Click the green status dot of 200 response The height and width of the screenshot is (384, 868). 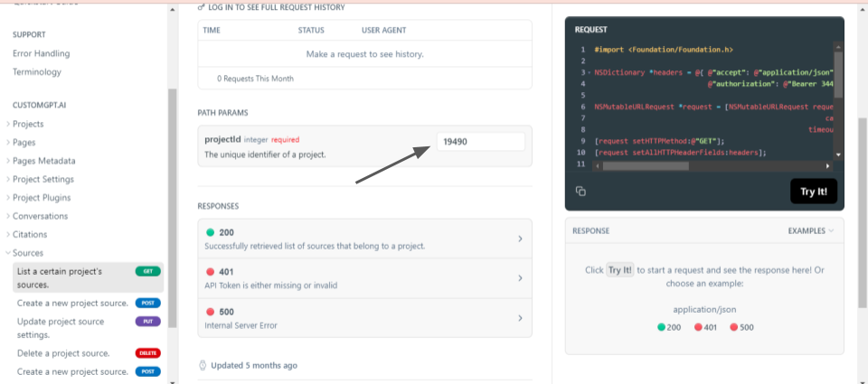(210, 232)
